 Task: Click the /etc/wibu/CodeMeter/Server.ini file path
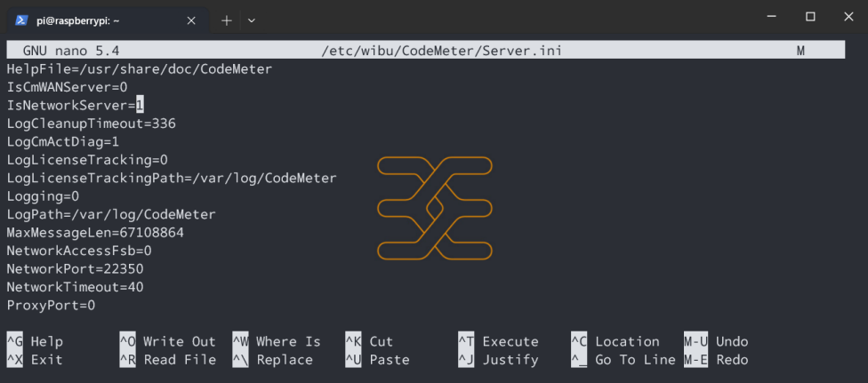pos(442,51)
